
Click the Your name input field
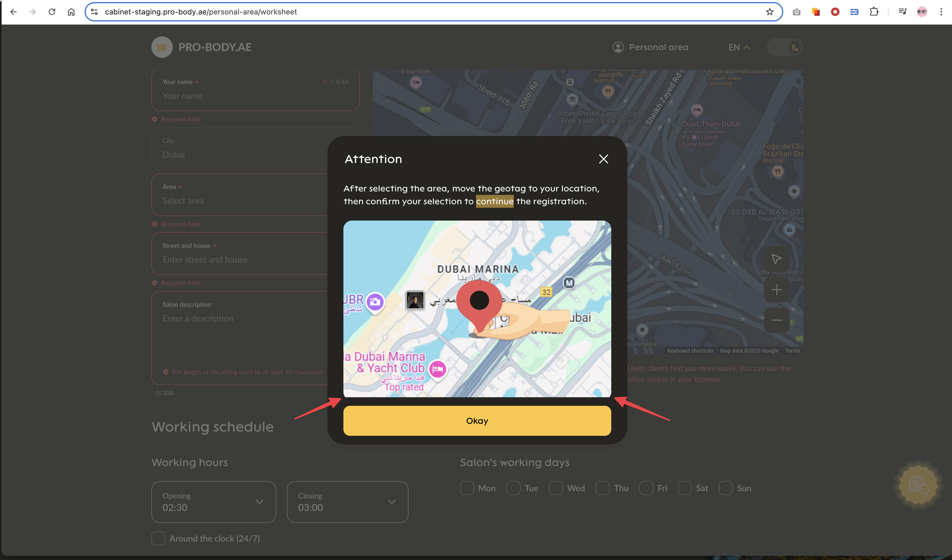tap(255, 96)
